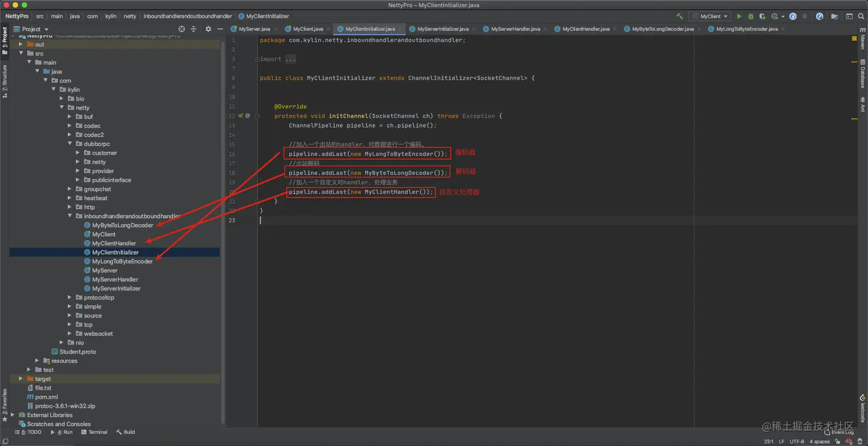
Task: Open the TODO tool window
Action: click(28, 432)
